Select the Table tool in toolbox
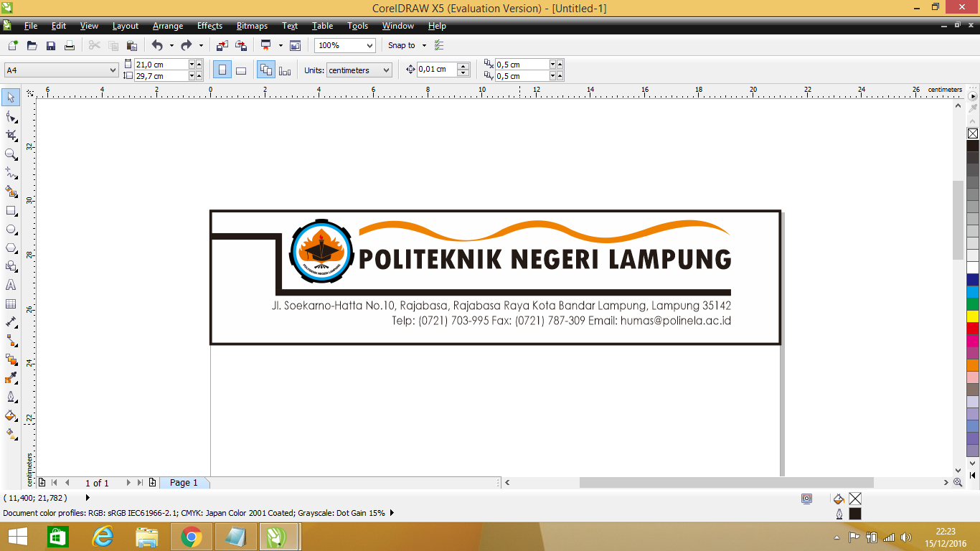Screen dimensions: 980x551 pyautogui.click(x=11, y=303)
